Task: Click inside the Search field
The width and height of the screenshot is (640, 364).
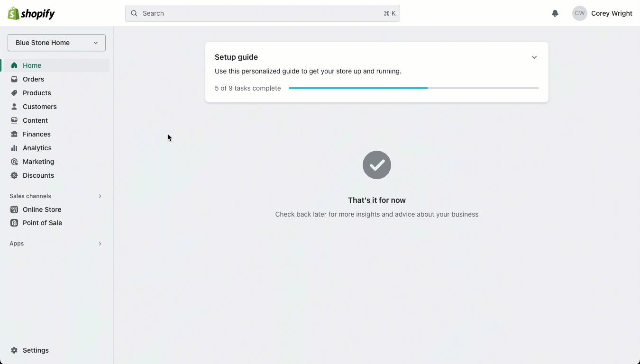Action: (x=263, y=13)
